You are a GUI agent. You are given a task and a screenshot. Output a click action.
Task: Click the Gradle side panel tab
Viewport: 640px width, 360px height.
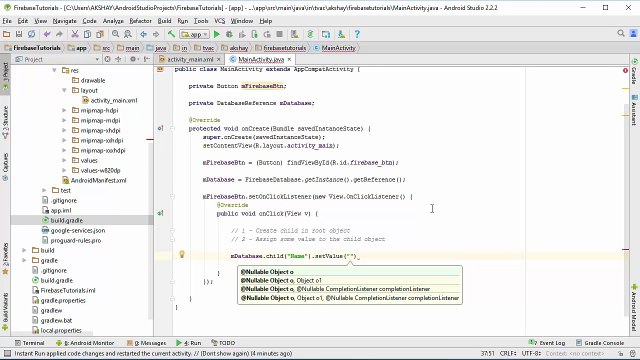pyautogui.click(x=634, y=71)
